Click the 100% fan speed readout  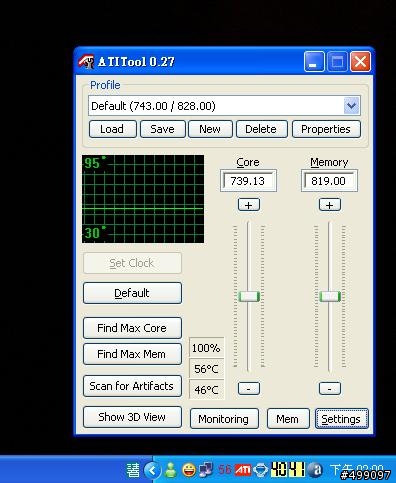coord(206,348)
